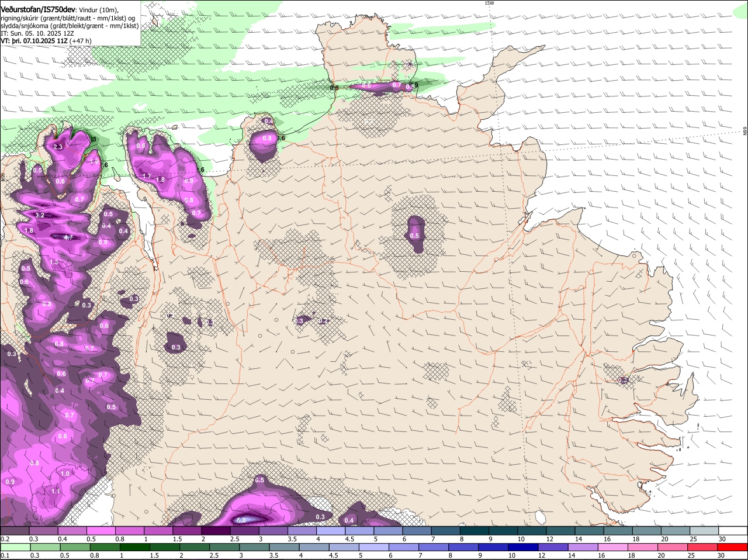
Task: Click the snow scale swatch starting at 0.5
Action: 101,530
